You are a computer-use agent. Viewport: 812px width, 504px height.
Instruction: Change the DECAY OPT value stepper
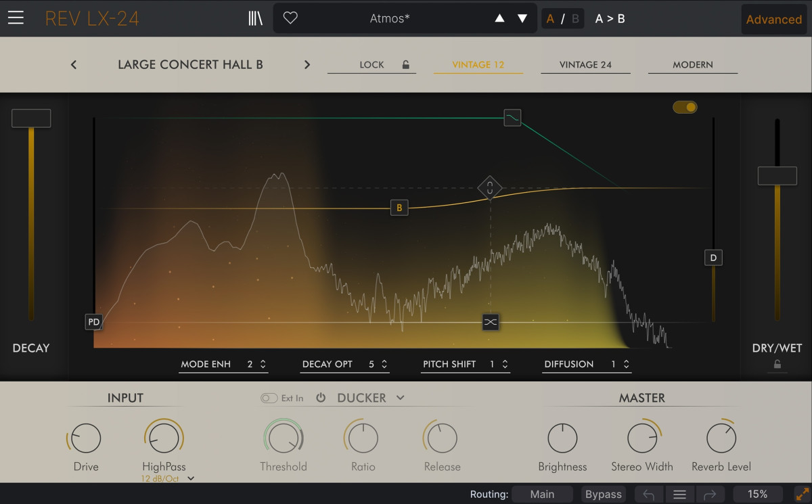[x=384, y=364]
